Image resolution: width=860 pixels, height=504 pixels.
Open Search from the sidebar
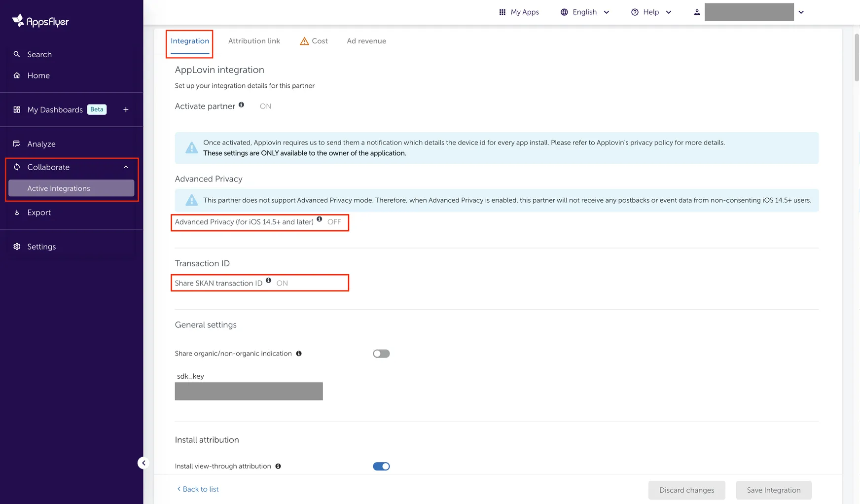click(x=39, y=54)
